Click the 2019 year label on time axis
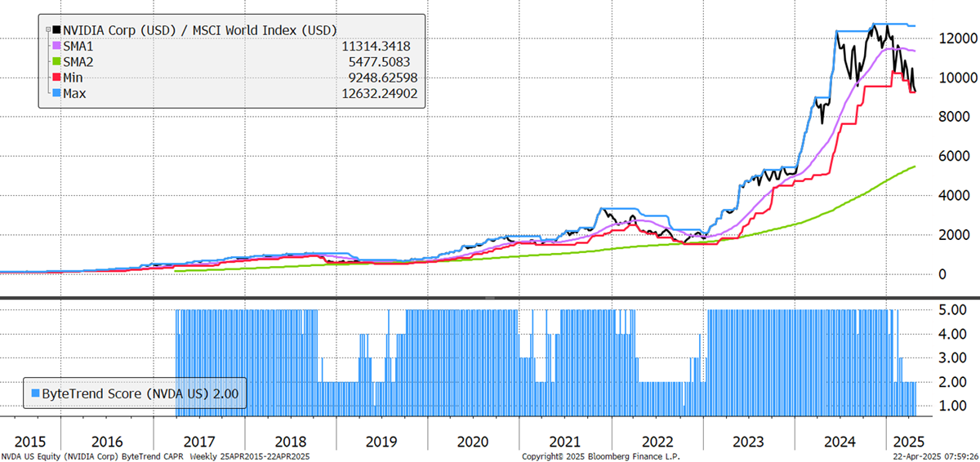This screenshot has height=462, width=980. pos(381,441)
